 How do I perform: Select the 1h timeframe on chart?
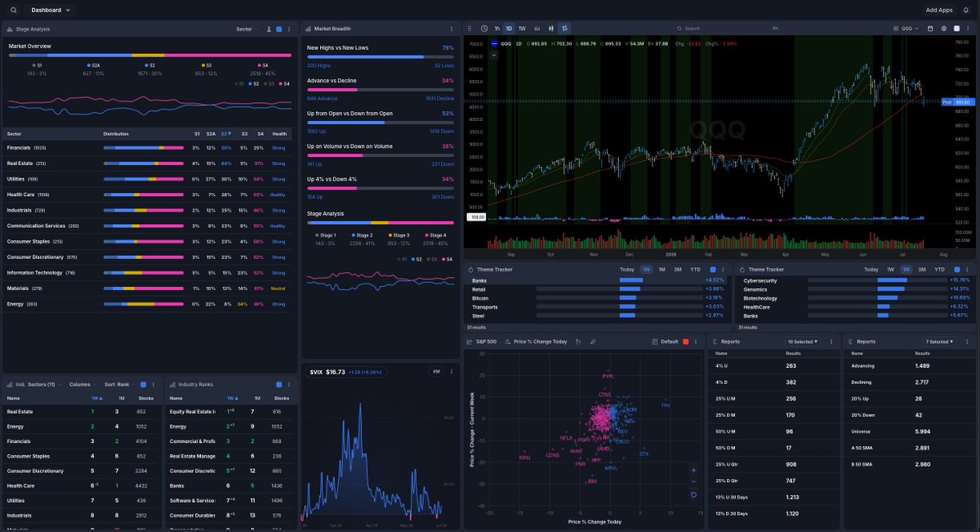[498, 28]
